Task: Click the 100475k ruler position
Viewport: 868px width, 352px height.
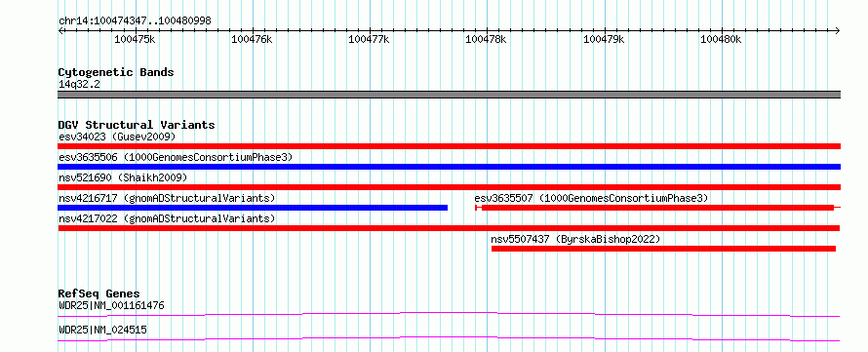Action: (135, 39)
